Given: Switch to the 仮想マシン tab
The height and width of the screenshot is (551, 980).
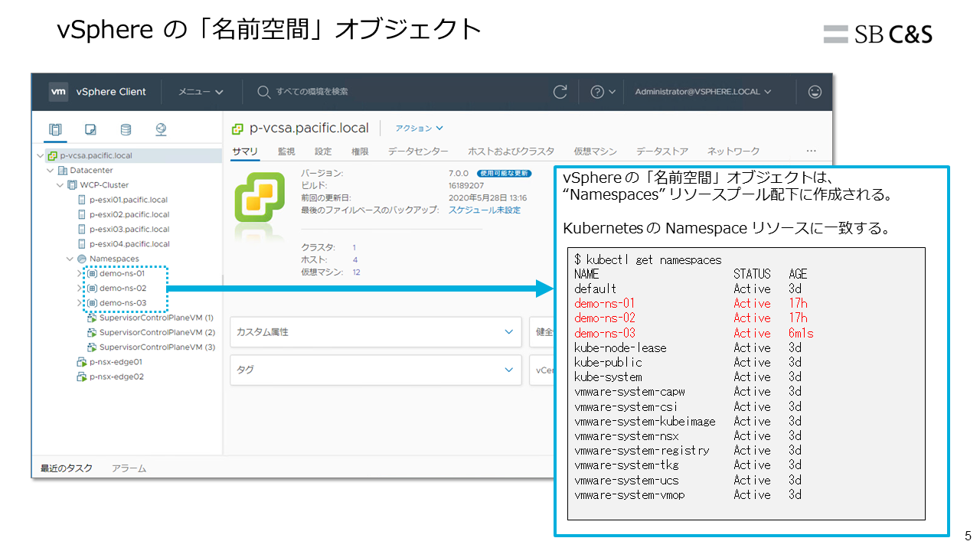Looking at the screenshot, I should point(595,152).
